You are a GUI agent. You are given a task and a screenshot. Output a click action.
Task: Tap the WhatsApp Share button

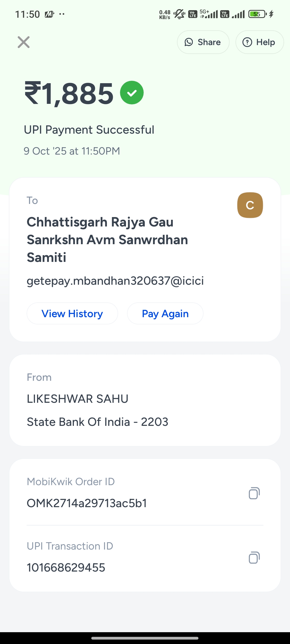pyautogui.click(x=203, y=42)
